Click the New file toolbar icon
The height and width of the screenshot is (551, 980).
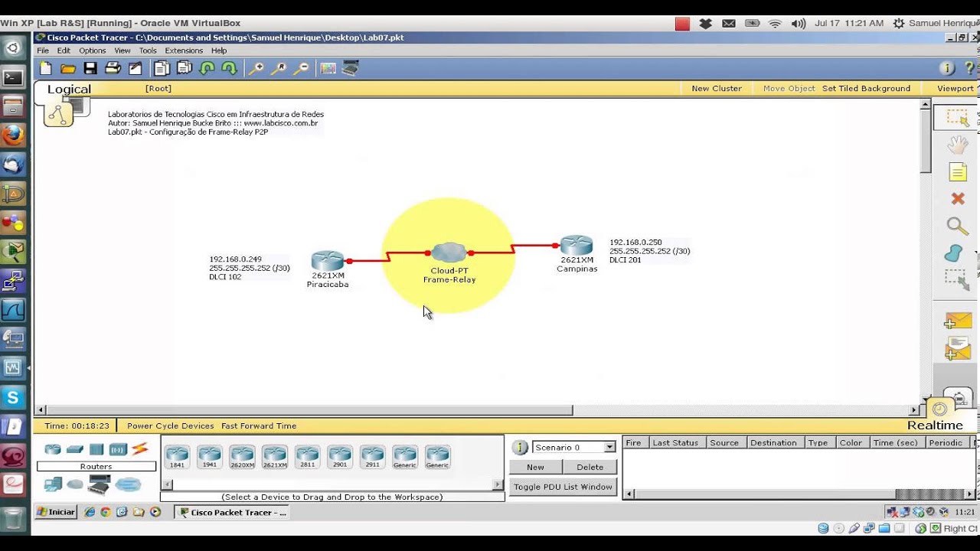[46, 68]
